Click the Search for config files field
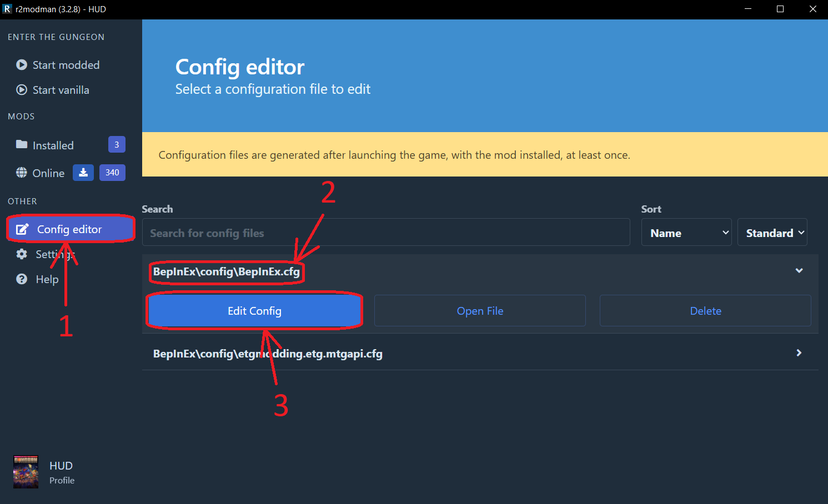 pyautogui.click(x=386, y=232)
